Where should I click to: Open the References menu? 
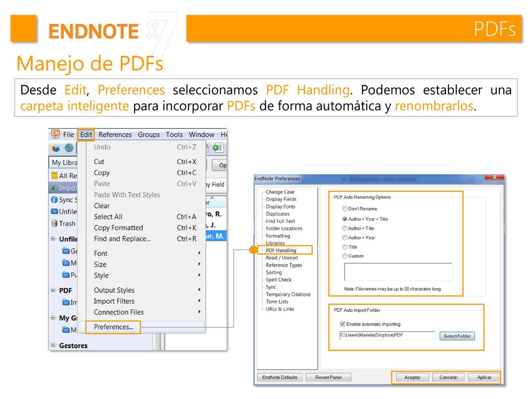[115, 135]
